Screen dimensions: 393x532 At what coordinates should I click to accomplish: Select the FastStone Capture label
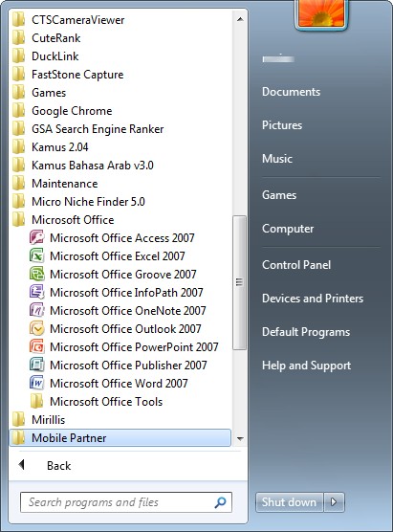click(x=77, y=75)
